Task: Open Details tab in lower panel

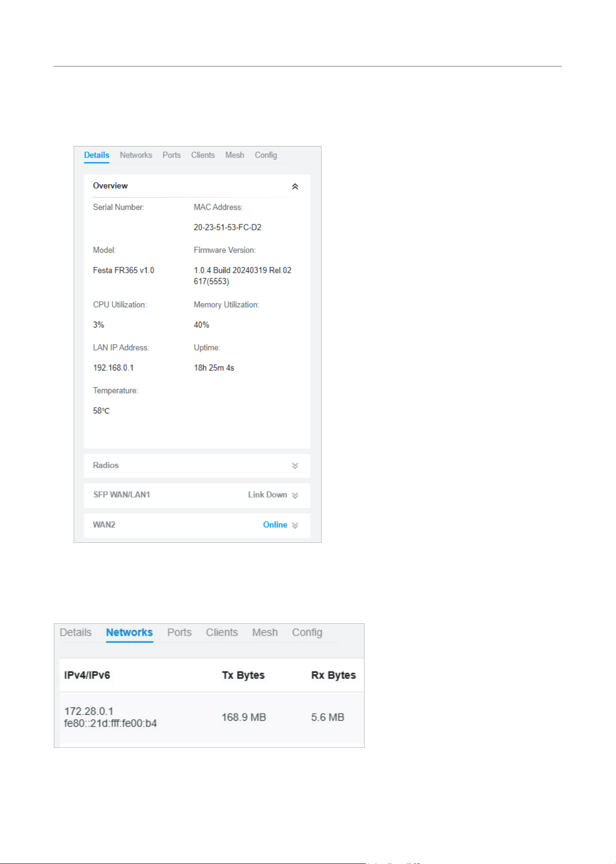Action: [x=76, y=632]
